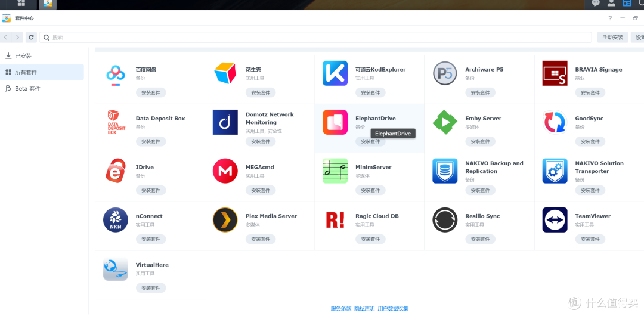Install the TeamViewer package
644x316 pixels.
pyautogui.click(x=590, y=239)
